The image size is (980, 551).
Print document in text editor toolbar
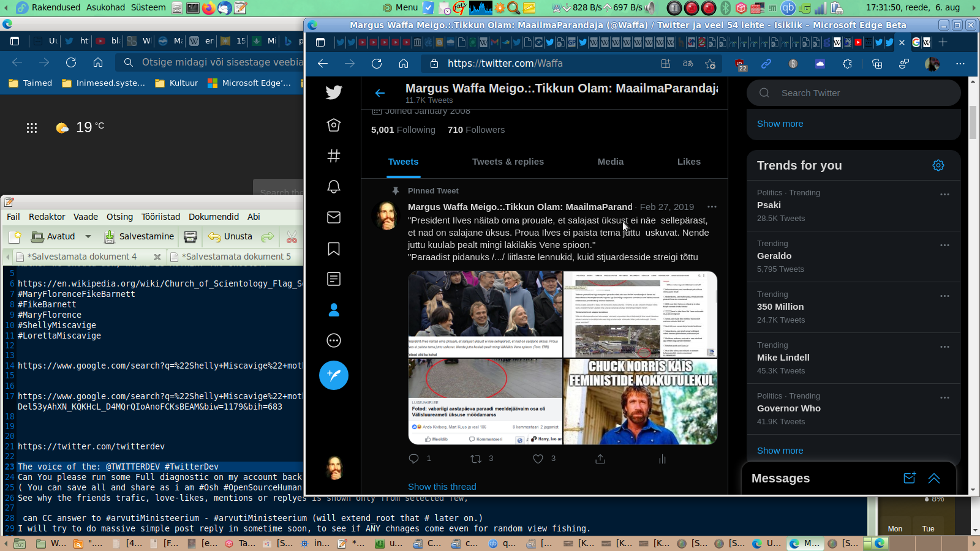pyautogui.click(x=190, y=236)
